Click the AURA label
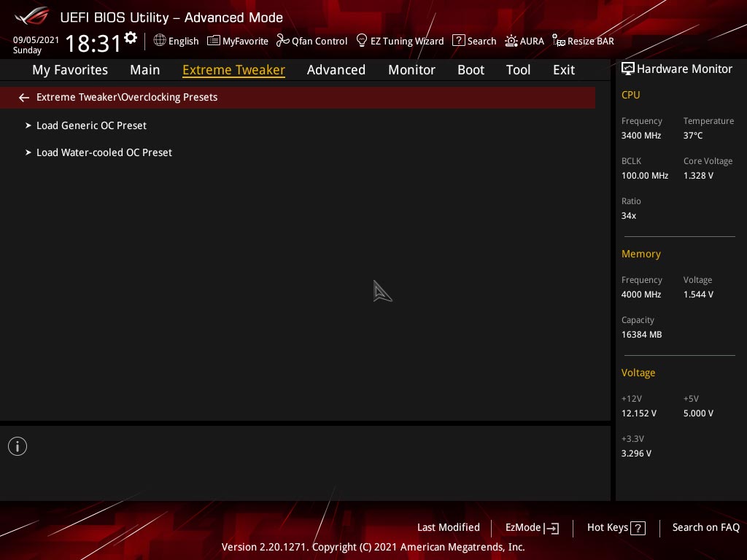Image resolution: width=747 pixels, height=560 pixels. pos(532,42)
